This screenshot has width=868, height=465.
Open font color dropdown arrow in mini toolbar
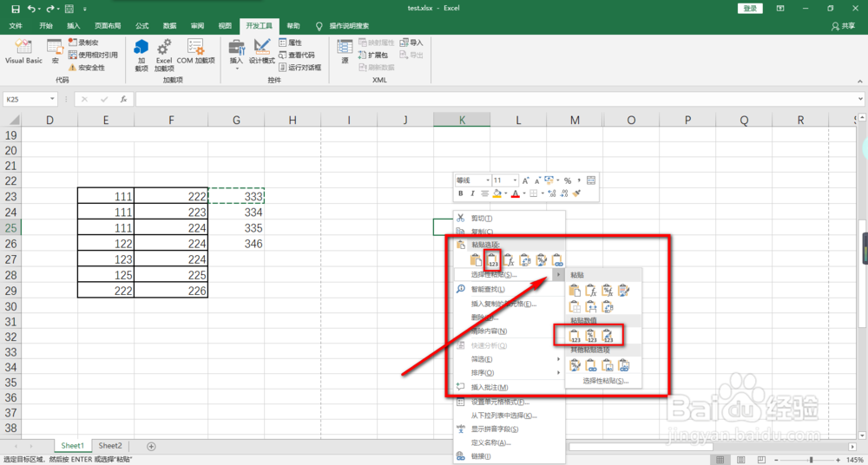(523, 193)
